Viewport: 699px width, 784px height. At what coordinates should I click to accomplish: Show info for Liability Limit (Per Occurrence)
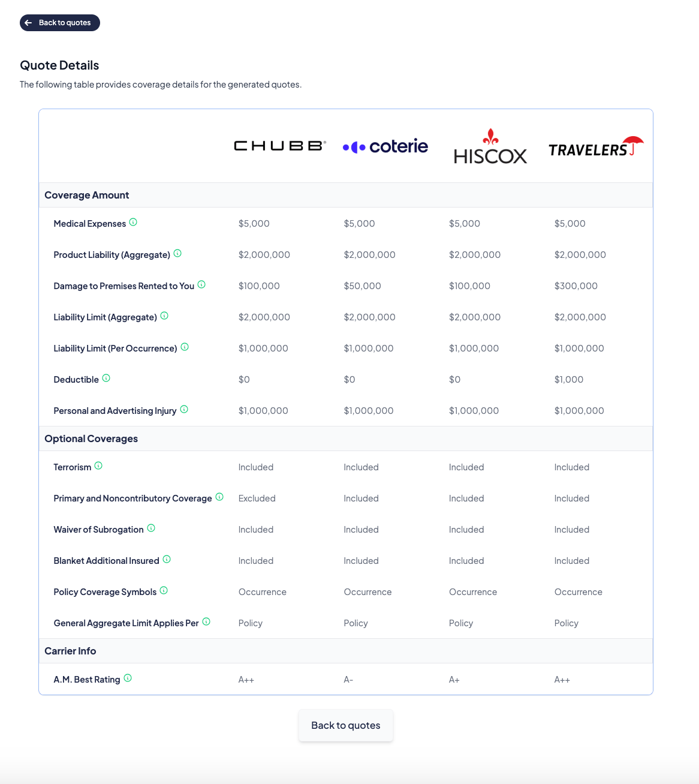tap(185, 347)
